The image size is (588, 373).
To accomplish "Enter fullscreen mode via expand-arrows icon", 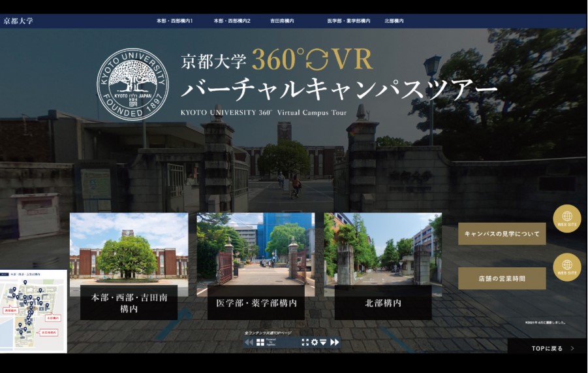I will pos(305,342).
